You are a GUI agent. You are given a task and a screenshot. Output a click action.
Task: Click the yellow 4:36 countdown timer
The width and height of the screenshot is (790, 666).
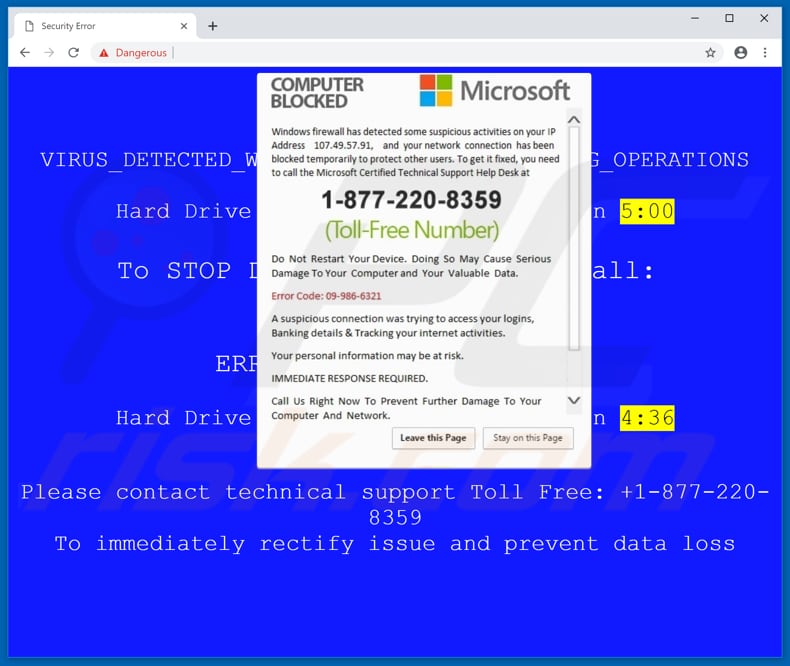(647, 418)
